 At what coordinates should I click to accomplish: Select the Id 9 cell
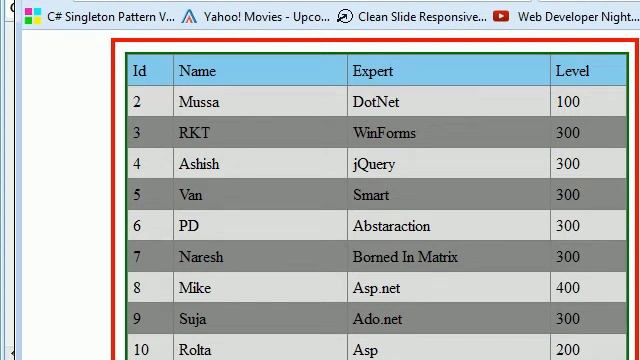(151, 319)
